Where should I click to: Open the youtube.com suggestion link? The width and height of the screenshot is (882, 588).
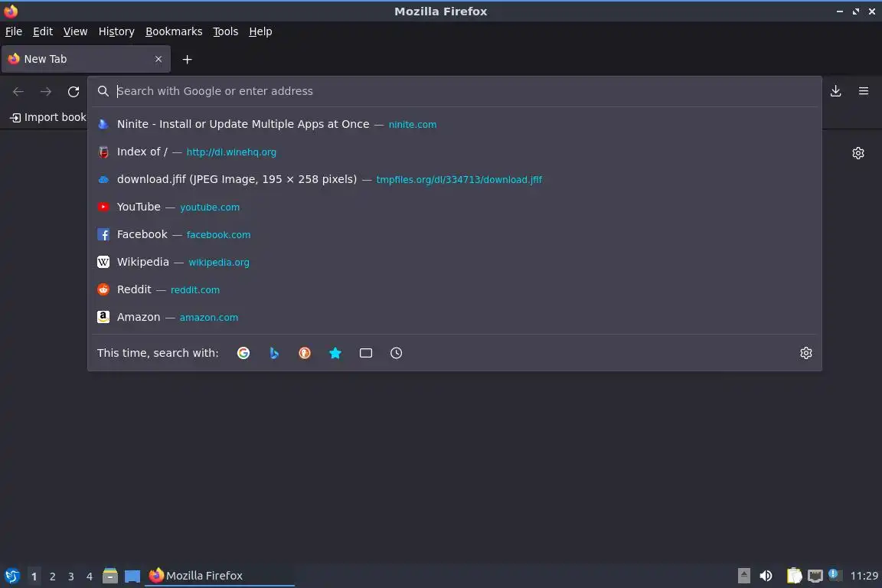210,207
